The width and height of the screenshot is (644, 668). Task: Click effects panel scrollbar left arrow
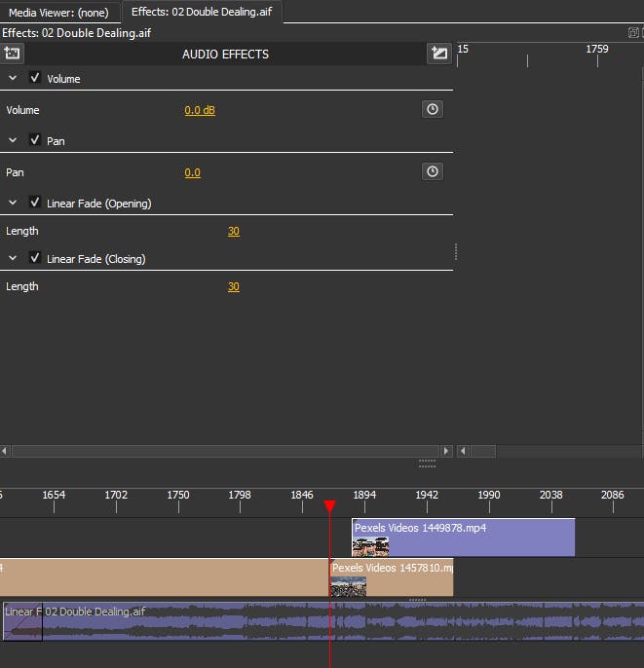[5, 451]
